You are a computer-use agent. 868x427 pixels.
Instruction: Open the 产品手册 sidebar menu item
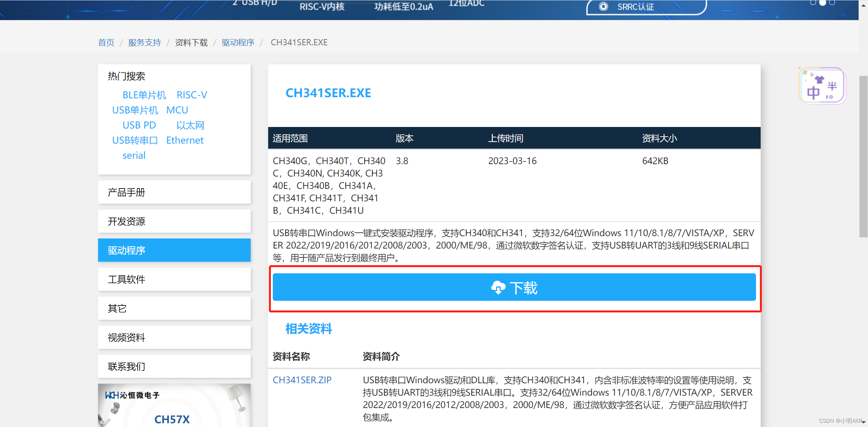click(x=174, y=192)
